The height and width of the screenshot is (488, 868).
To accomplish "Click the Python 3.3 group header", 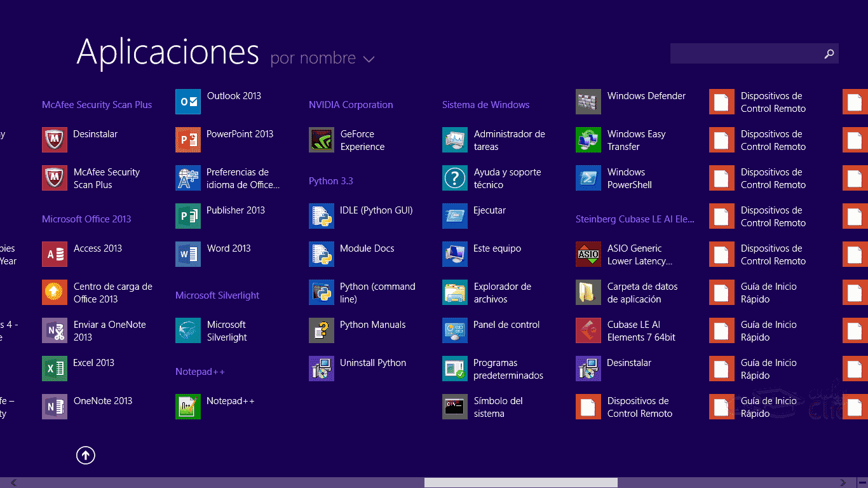I will coord(330,181).
